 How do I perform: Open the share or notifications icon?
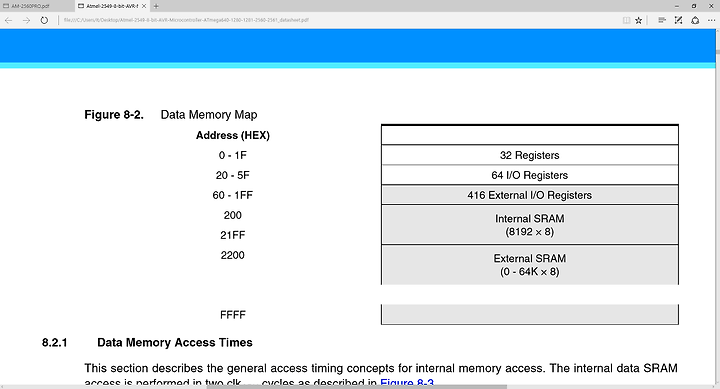[695, 20]
